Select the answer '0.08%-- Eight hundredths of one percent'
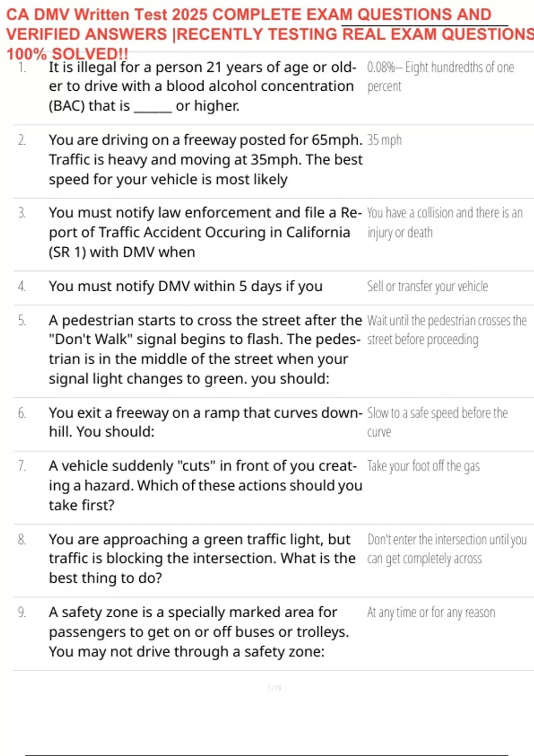Viewport: 534px width, 756px height. click(x=440, y=76)
